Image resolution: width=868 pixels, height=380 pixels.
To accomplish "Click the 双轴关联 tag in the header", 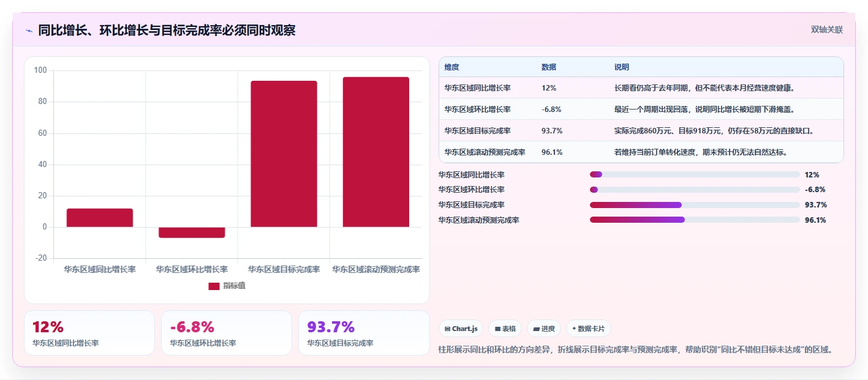I will tap(827, 29).
